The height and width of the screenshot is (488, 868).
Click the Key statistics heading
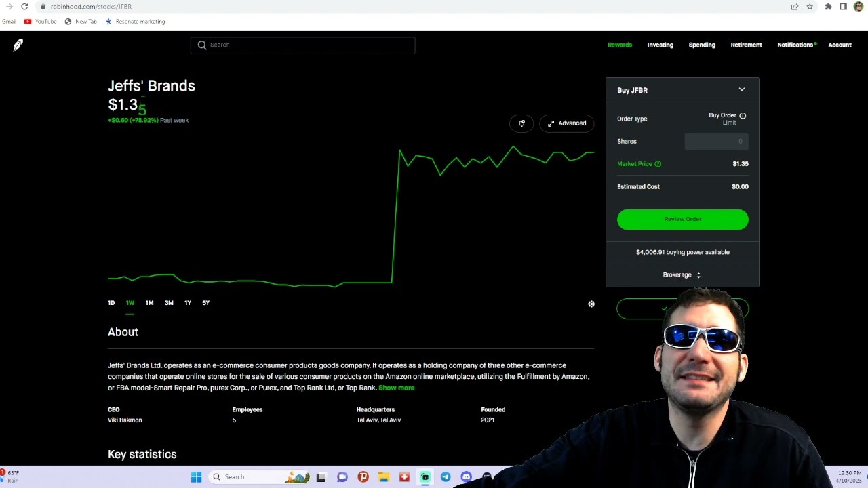pos(142,455)
